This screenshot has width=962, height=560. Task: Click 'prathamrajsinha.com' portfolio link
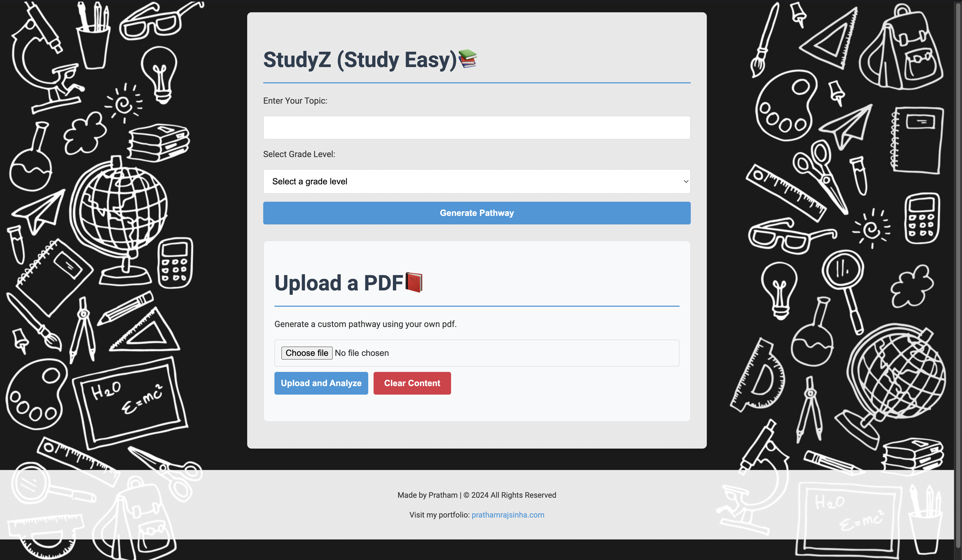pos(507,515)
